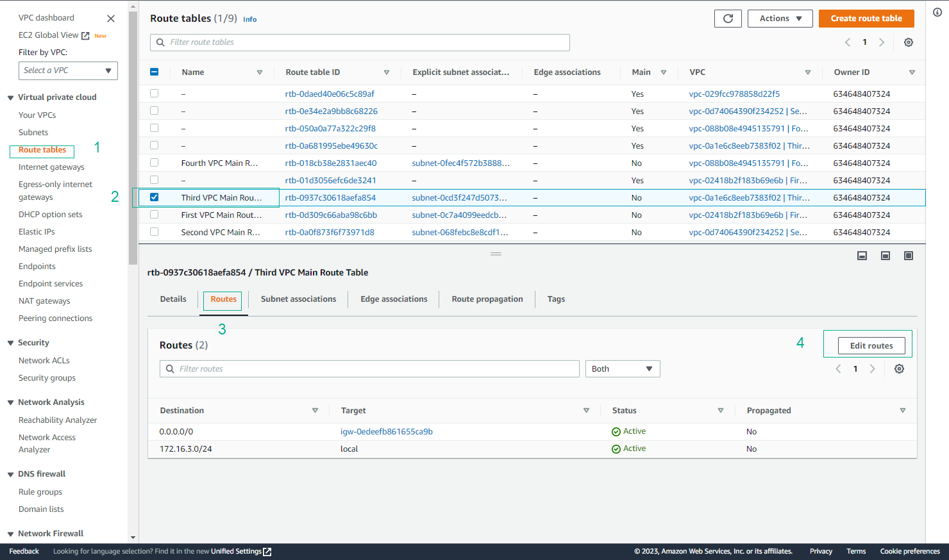Click the Create route table button
The height and width of the screenshot is (560, 949).
pyautogui.click(x=866, y=19)
